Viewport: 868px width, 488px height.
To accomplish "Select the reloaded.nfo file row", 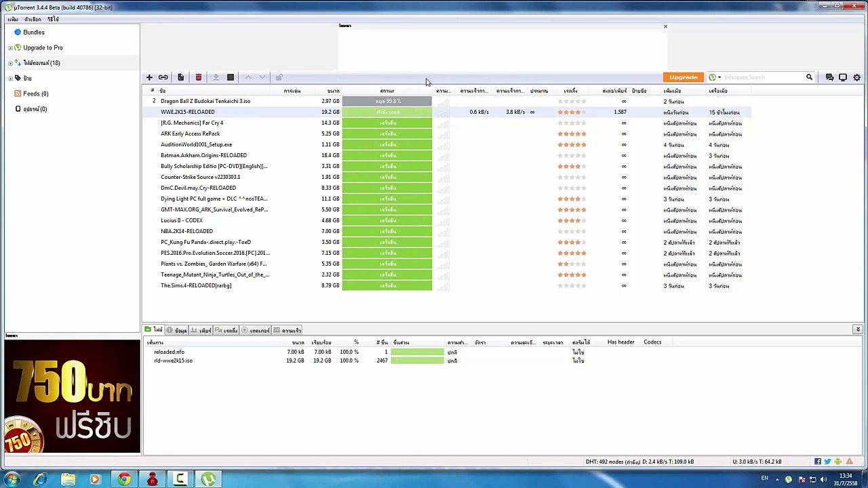I will 169,352.
